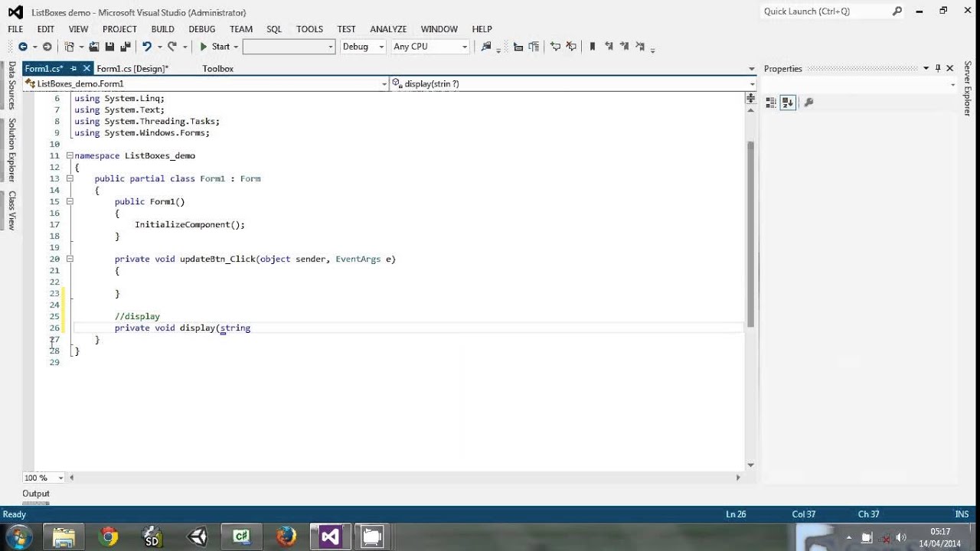Collapse the Form1() constructor block
This screenshot has width=980, height=551.
(70, 201)
